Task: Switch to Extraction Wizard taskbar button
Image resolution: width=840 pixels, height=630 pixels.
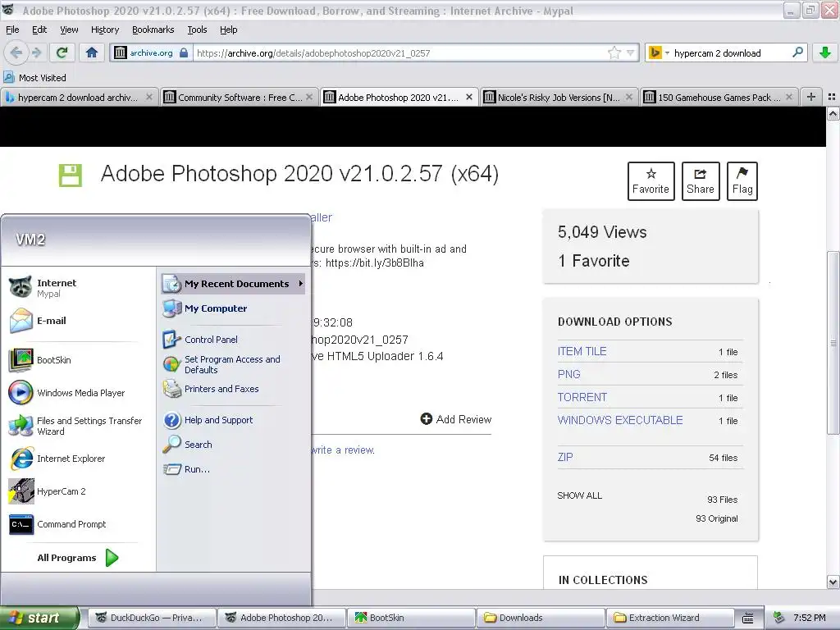Action: click(670, 618)
